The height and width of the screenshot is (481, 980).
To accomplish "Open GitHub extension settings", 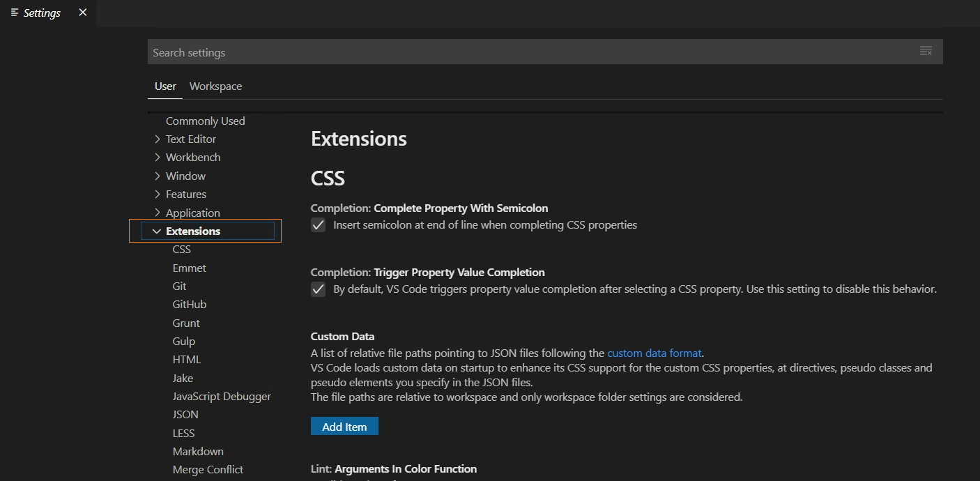I will tap(190, 305).
